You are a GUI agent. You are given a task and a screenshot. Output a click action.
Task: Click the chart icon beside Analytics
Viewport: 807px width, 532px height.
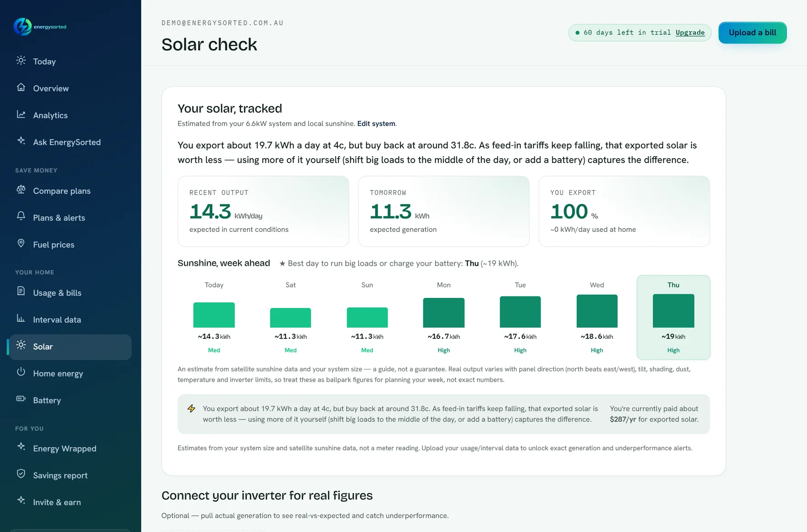(21, 114)
